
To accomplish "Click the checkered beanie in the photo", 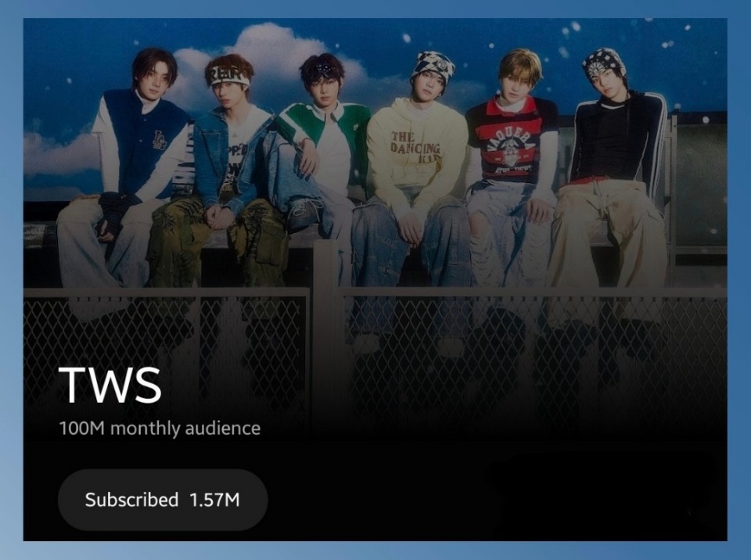I will tap(433, 66).
